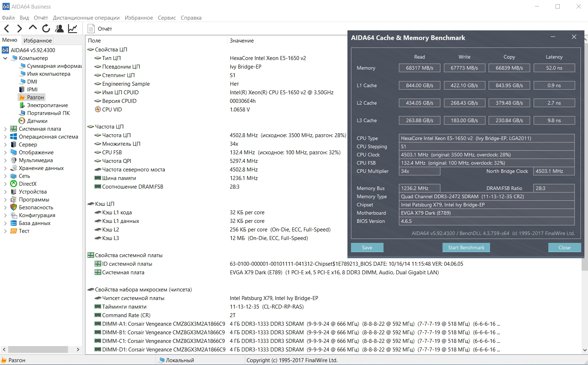
Task: Click Memory Read value 68317 MB/s
Action: pyautogui.click(x=419, y=68)
